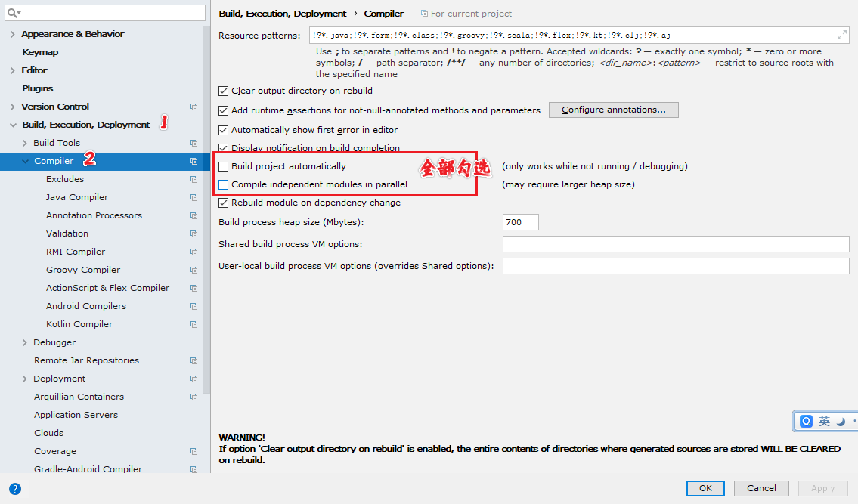Image resolution: width=858 pixels, height=504 pixels.
Task: Click the moon icon in the IME bar
Action: click(x=841, y=422)
